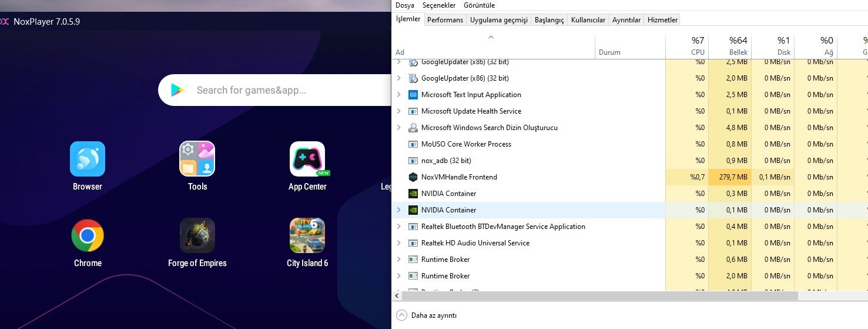The image size is (868, 329).
Task: Sort by Bellek column header
Action: pos(730,46)
